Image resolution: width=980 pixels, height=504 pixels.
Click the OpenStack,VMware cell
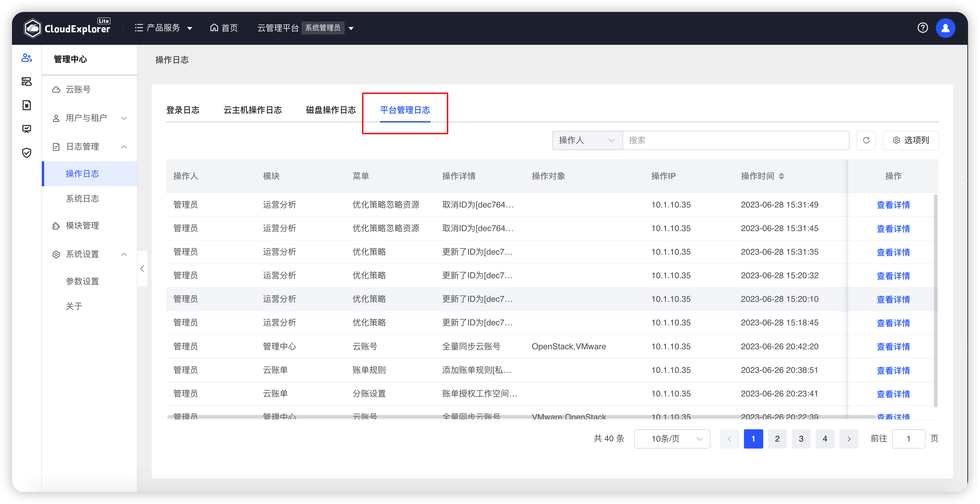[x=568, y=347]
